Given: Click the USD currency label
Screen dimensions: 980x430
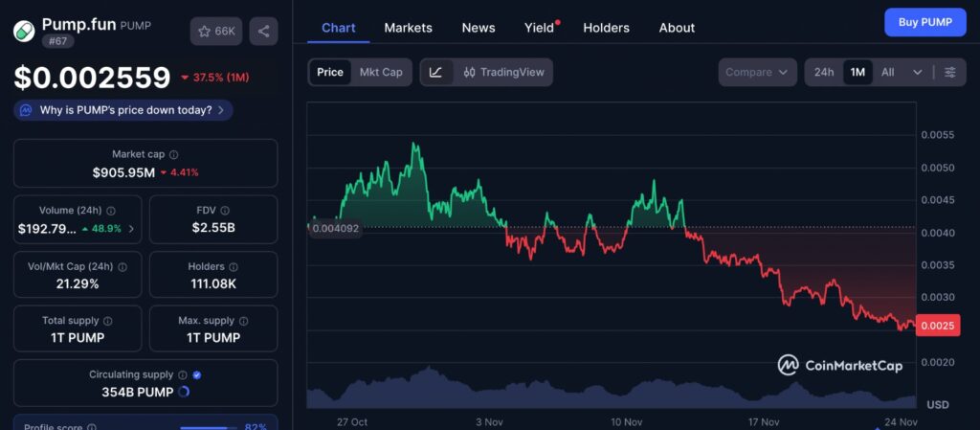Looking at the screenshot, I should (938, 404).
